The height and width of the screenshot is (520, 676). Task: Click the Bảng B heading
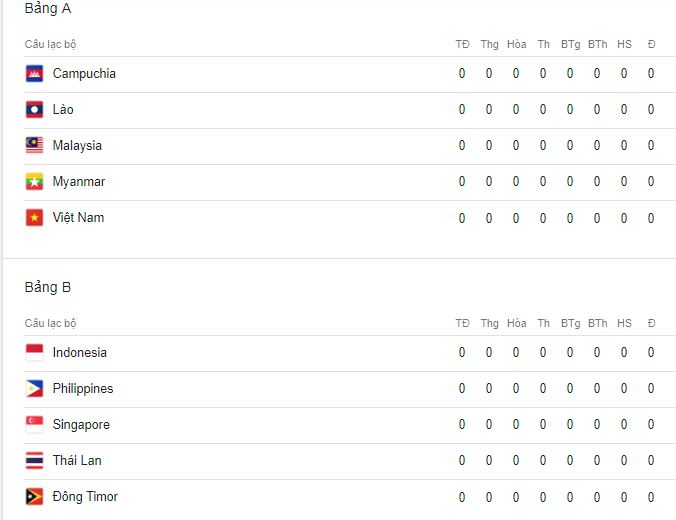pyautogui.click(x=48, y=287)
